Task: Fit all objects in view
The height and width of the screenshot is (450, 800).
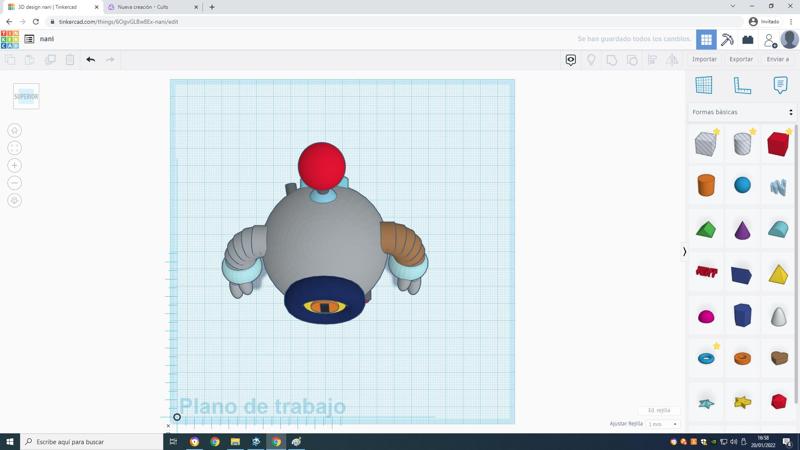Action: pos(14,148)
